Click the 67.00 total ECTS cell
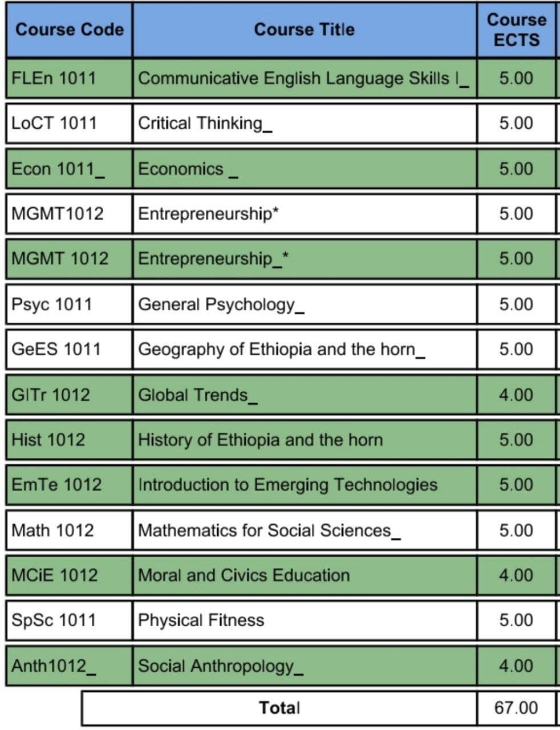Screen dimensions: 560x730 (x=516, y=708)
